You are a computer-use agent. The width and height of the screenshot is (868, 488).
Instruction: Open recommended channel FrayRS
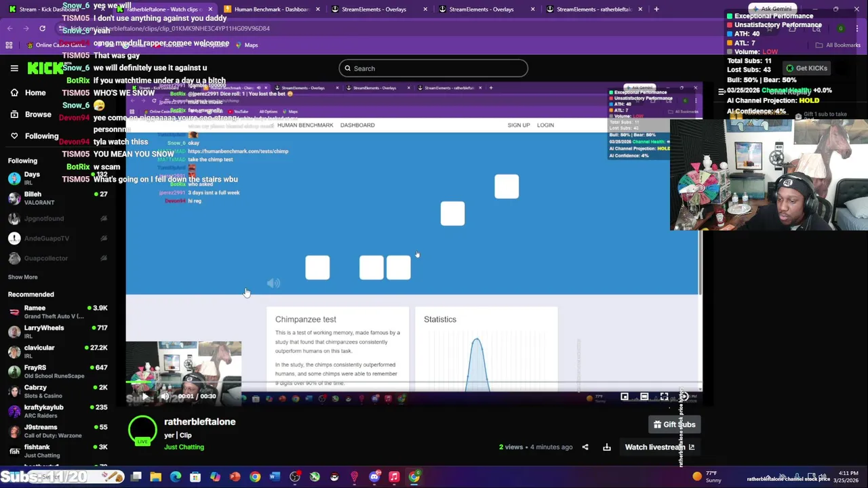(x=58, y=371)
